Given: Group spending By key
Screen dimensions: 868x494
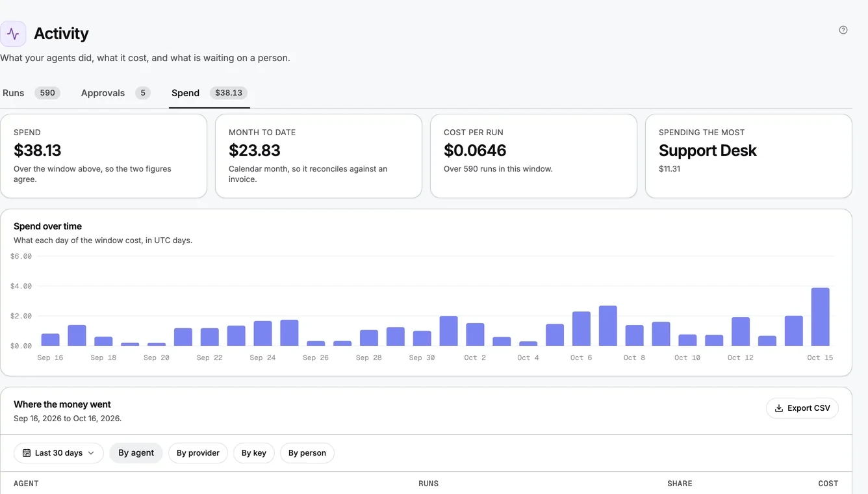Looking at the screenshot, I should [x=254, y=453].
